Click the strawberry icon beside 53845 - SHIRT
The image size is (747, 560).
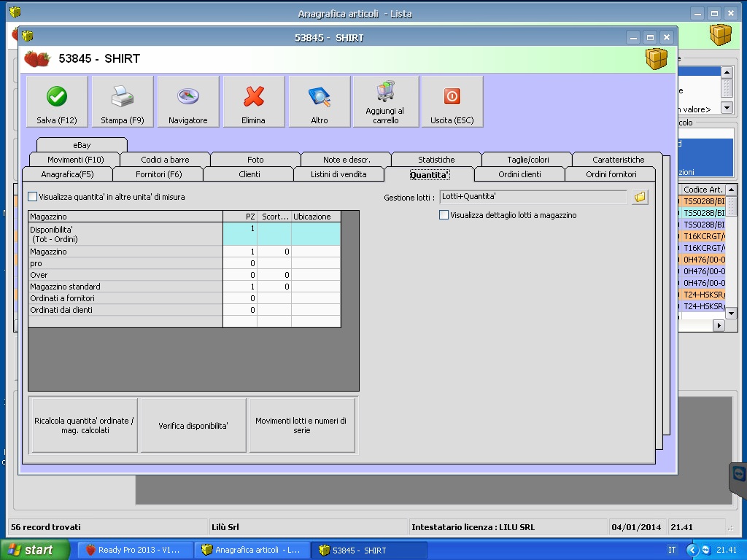click(37, 59)
